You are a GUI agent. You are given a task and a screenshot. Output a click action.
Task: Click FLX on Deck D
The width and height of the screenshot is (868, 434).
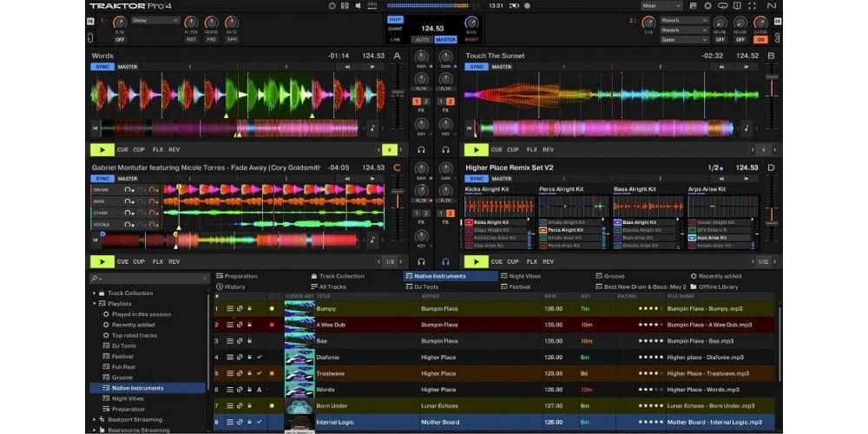[x=532, y=262]
